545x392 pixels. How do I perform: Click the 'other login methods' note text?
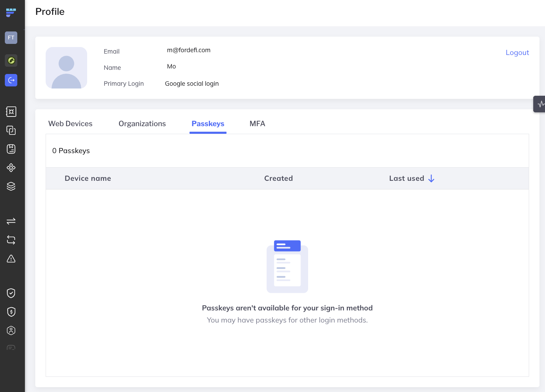[287, 320]
